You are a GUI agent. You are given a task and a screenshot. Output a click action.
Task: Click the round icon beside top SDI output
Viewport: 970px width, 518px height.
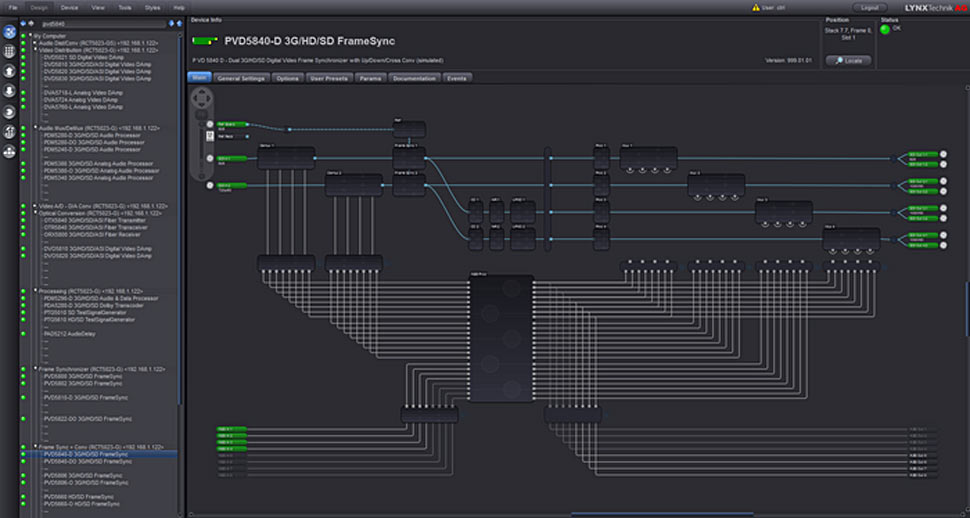point(943,154)
